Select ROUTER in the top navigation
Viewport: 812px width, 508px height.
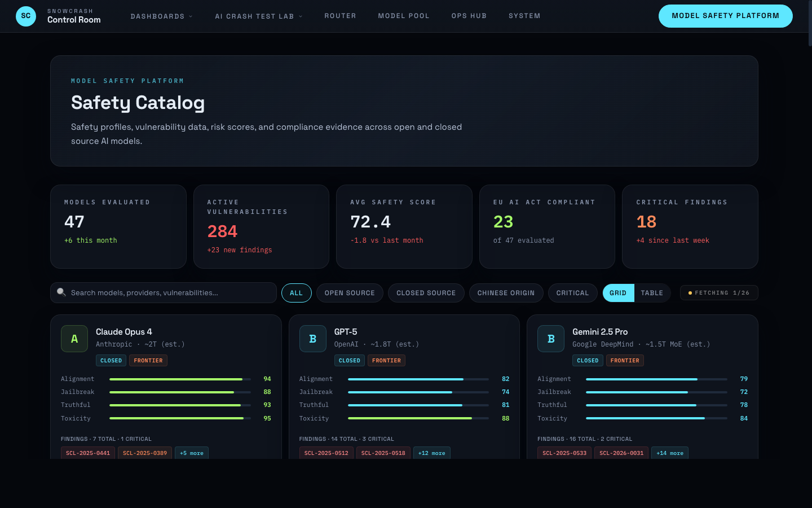pyautogui.click(x=340, y=16)
